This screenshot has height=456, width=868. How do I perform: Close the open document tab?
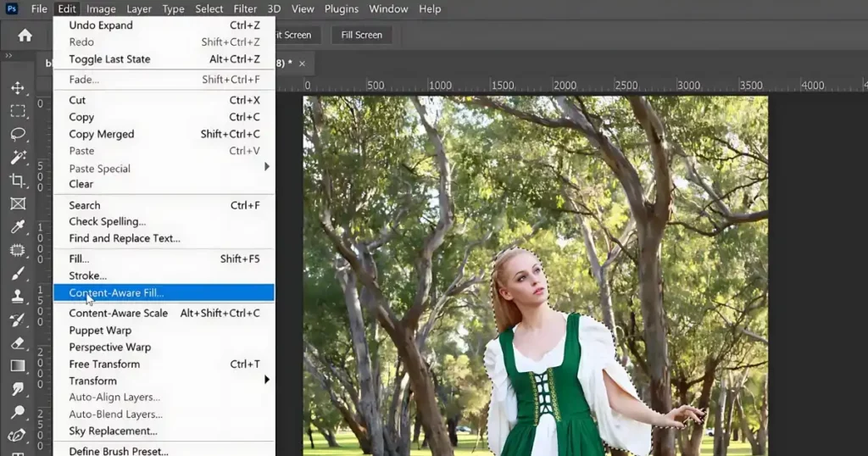(303, 64)
